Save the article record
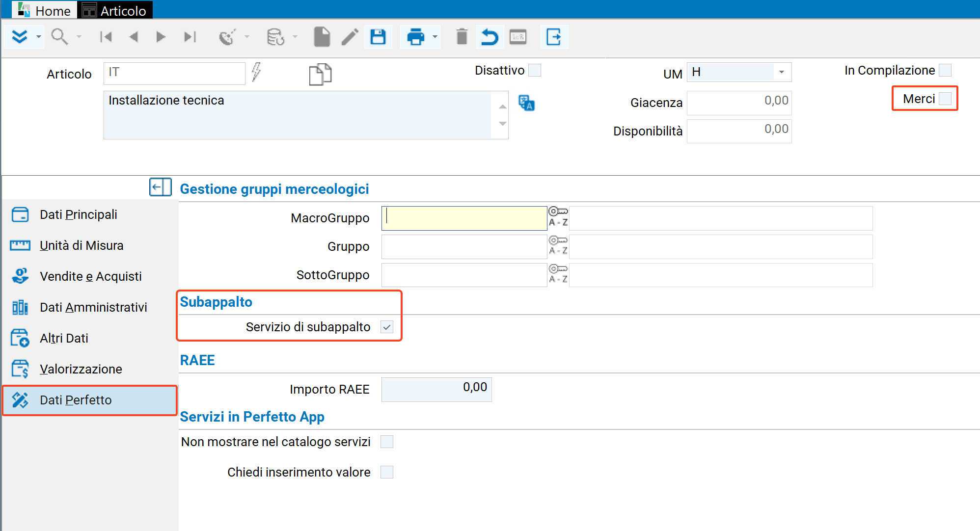980x531 pixels. pos(378,37)
